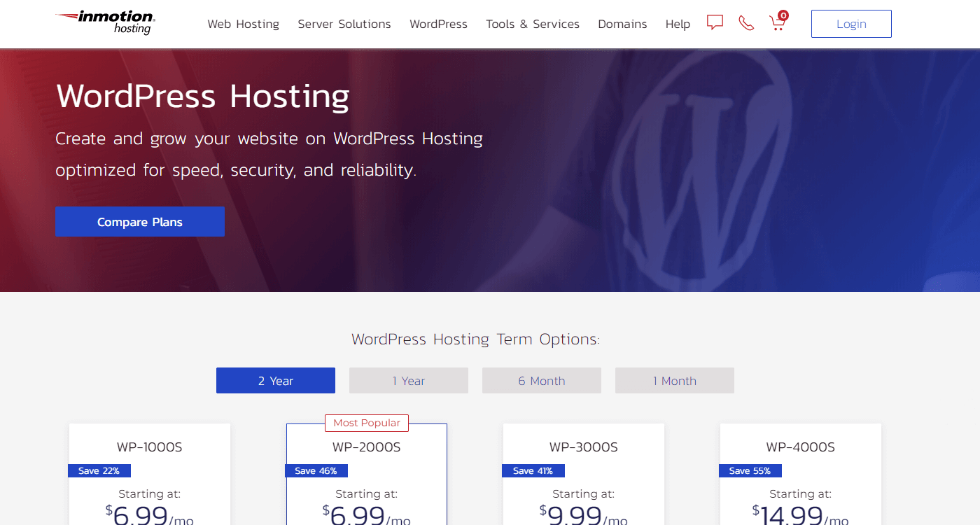Click the InMotion Hosting logo
The height and width of the screenshot is (525, 980).
tap(106, 22)
